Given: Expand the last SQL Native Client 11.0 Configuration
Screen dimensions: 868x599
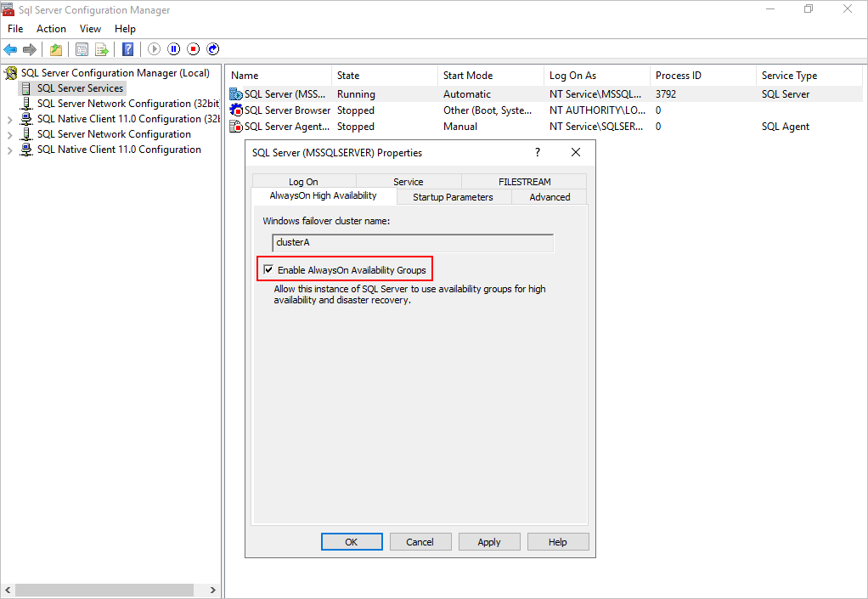Looking at the screenshot, I should click(x=9, y=150).
